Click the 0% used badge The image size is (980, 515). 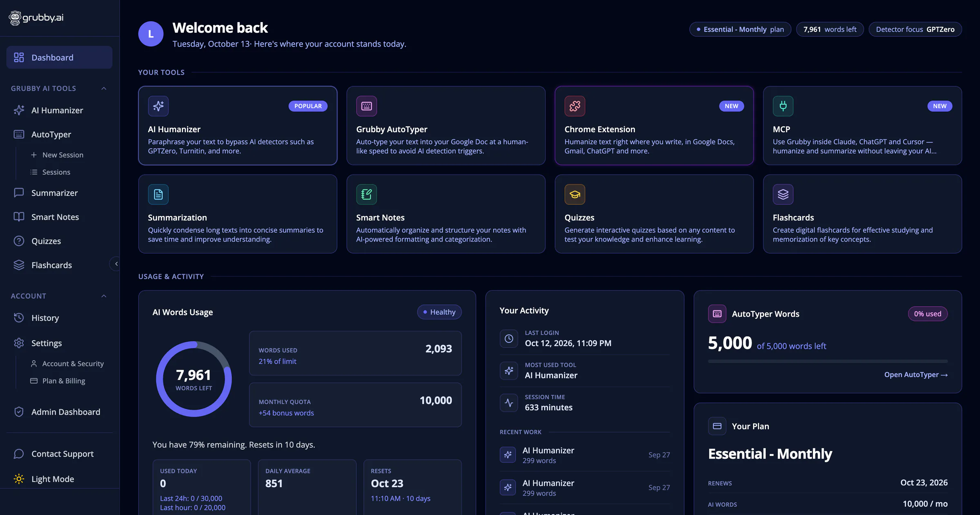click(928, 314)
